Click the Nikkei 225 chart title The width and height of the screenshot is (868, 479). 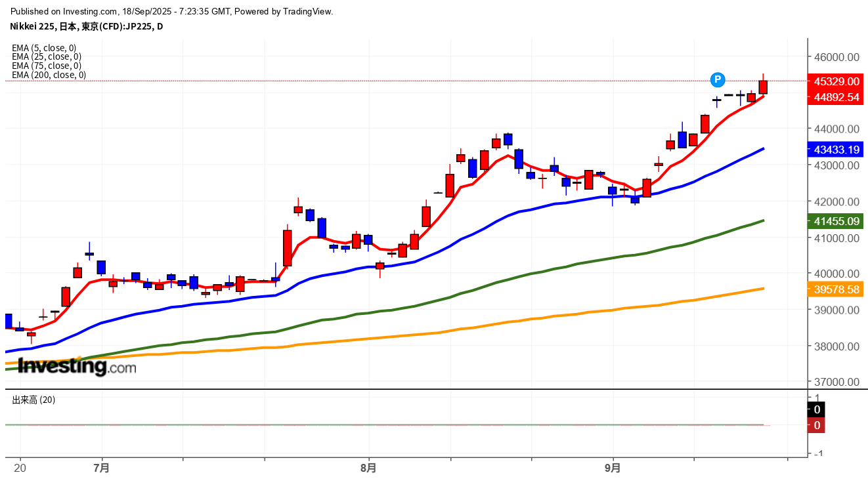86,26
